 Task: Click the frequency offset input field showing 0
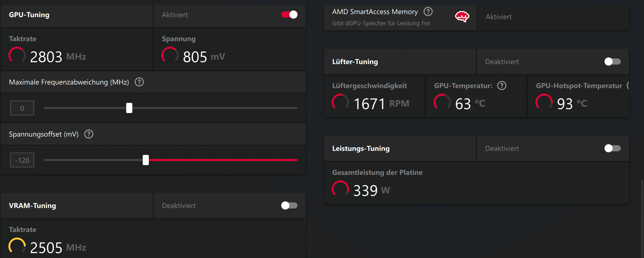(x=22, y=108)
